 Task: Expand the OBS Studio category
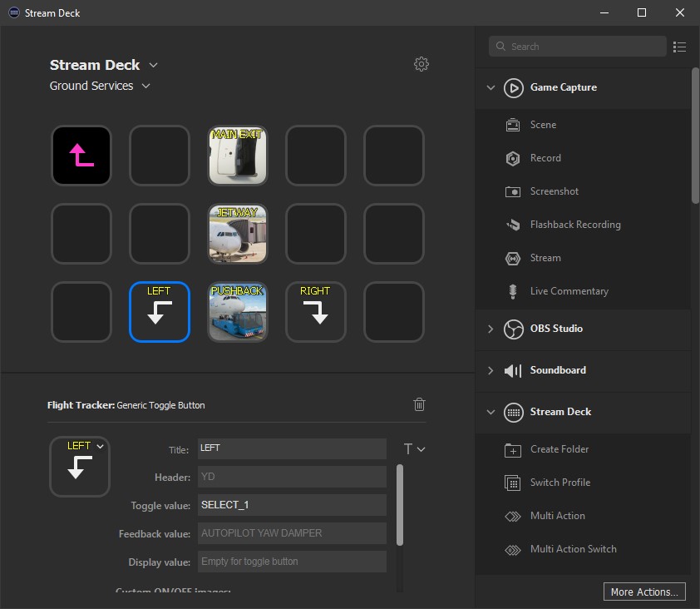coord(490,329)
